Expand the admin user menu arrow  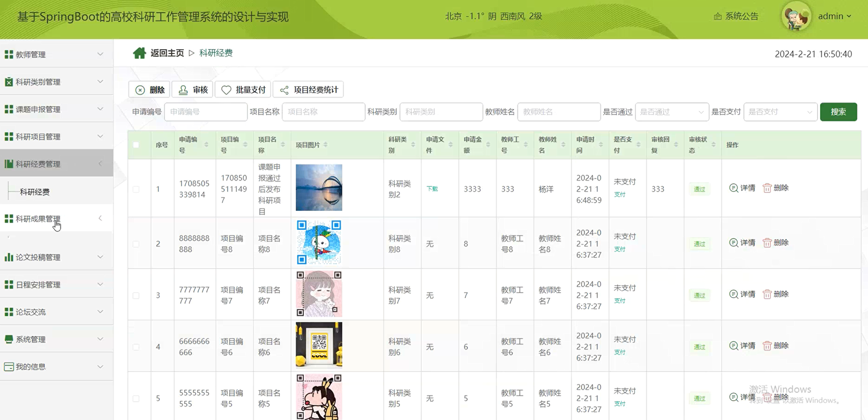coord(849,16)
